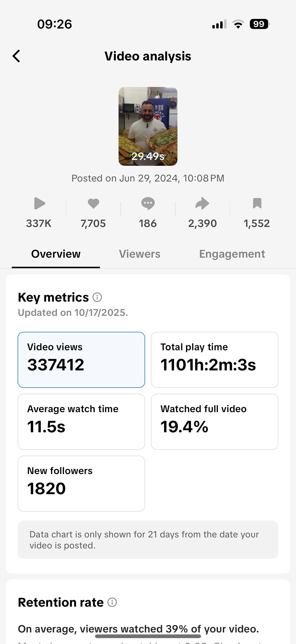Tap the share arrow icon
The image size is (296, 644).
click(x=202, y=203)
